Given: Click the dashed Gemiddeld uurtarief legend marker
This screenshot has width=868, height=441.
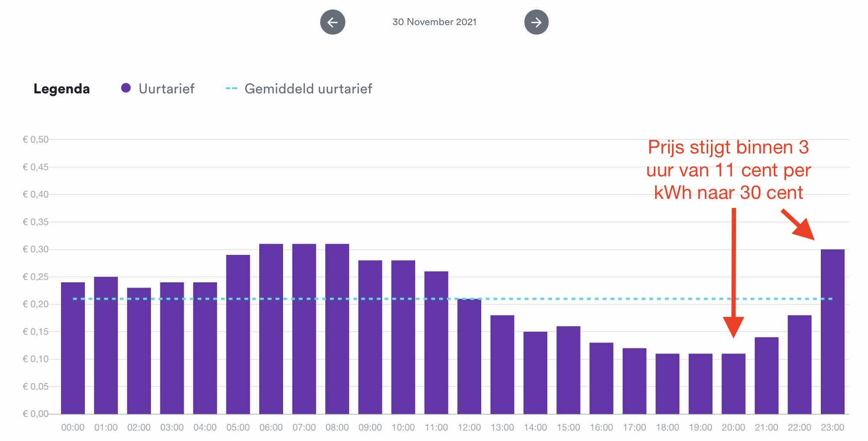Looking at the screenshot, I should (231, 88).
